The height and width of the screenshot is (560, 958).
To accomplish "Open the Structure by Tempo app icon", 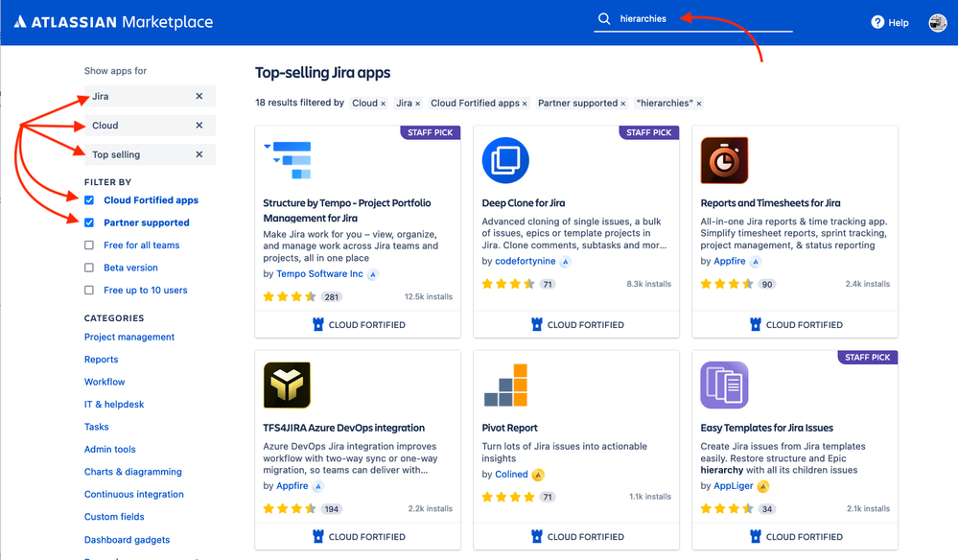I will (288, 160).
